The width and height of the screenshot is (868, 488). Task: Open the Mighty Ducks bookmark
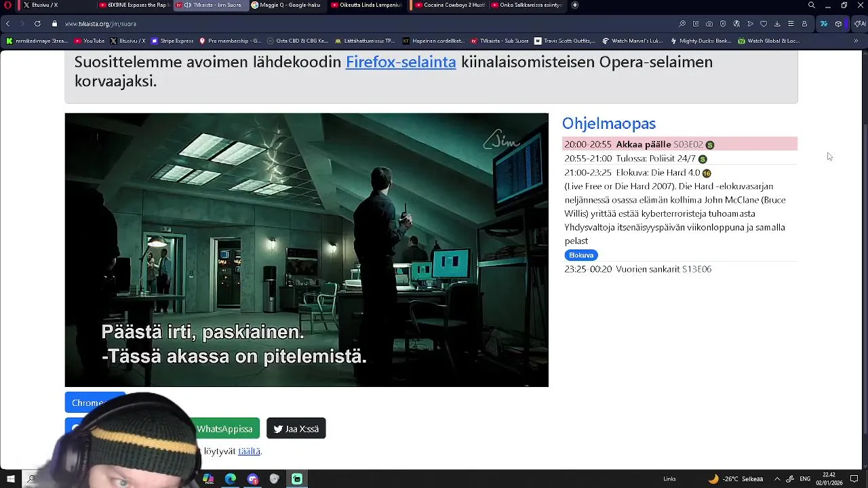[701, 41]
